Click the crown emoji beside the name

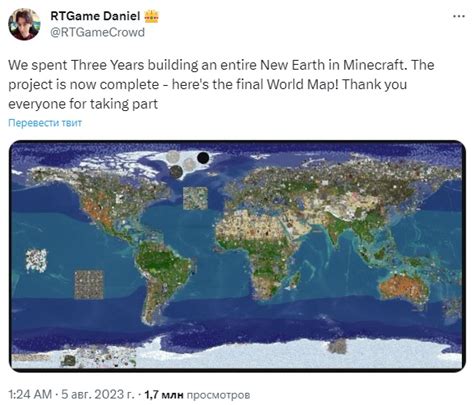[152, 16]
